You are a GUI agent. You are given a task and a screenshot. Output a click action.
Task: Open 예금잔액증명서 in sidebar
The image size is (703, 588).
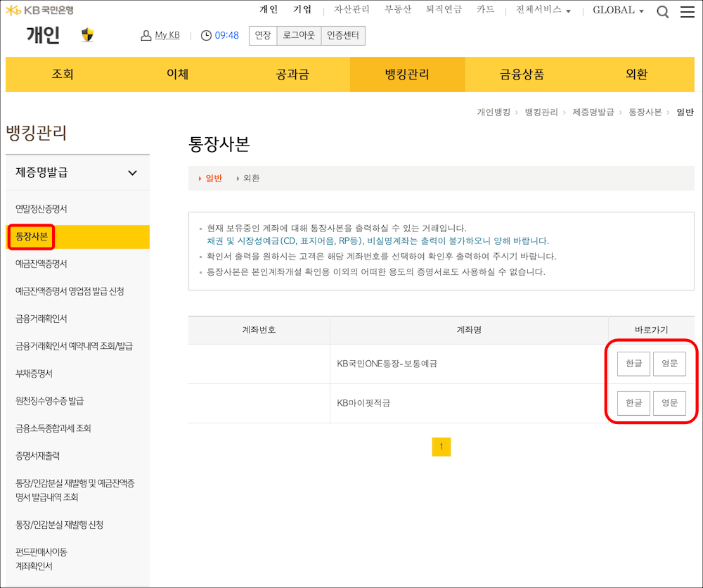click(41, 264)
